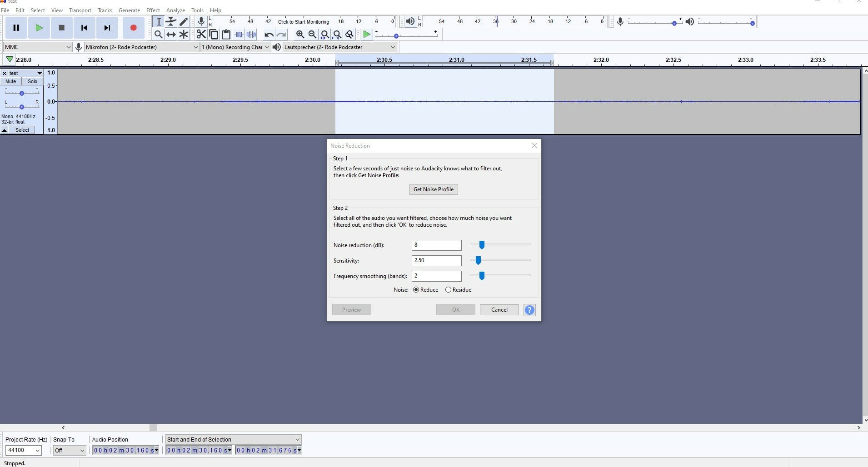Click the Zoom Toggle icon
Screen dimensions: 868x467
coord(349,34)
